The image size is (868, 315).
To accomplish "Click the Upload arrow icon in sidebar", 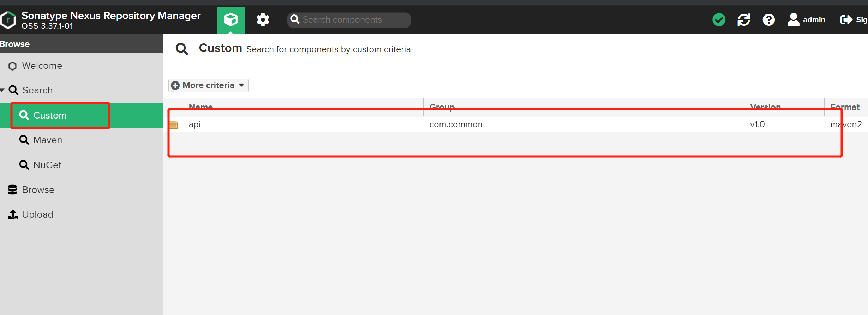I will coord(13,214).
